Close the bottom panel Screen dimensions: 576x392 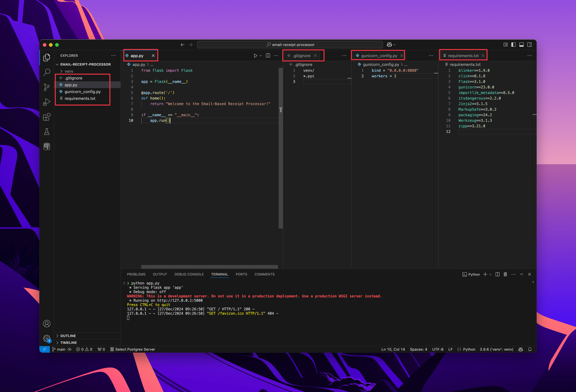tap(529, 274)
